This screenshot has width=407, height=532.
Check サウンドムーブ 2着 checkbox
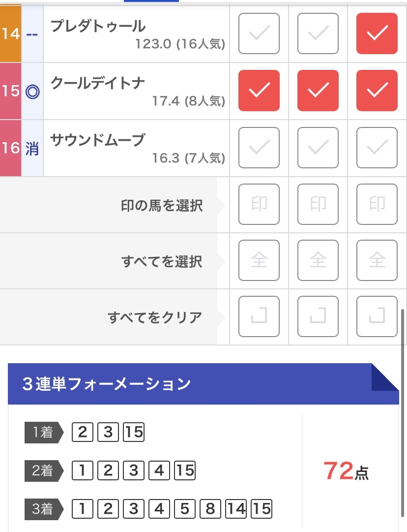[x=318, y=148]
